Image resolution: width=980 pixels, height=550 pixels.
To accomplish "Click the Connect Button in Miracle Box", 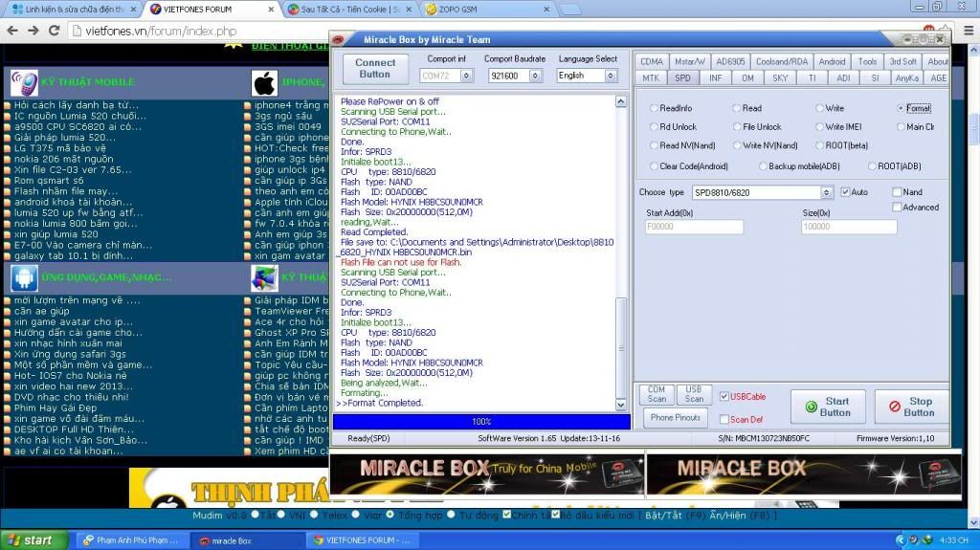I will coord(375,68).
